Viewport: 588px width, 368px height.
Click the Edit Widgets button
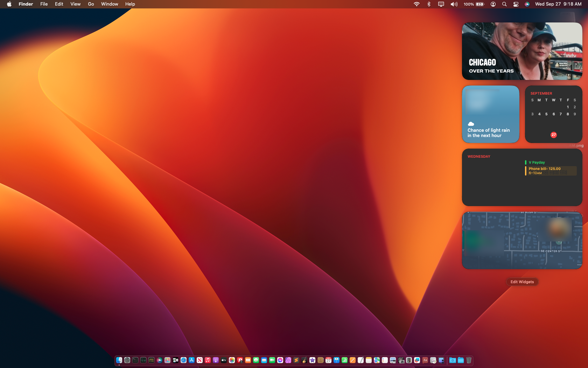pyautogui.click(x=522, y=282)
